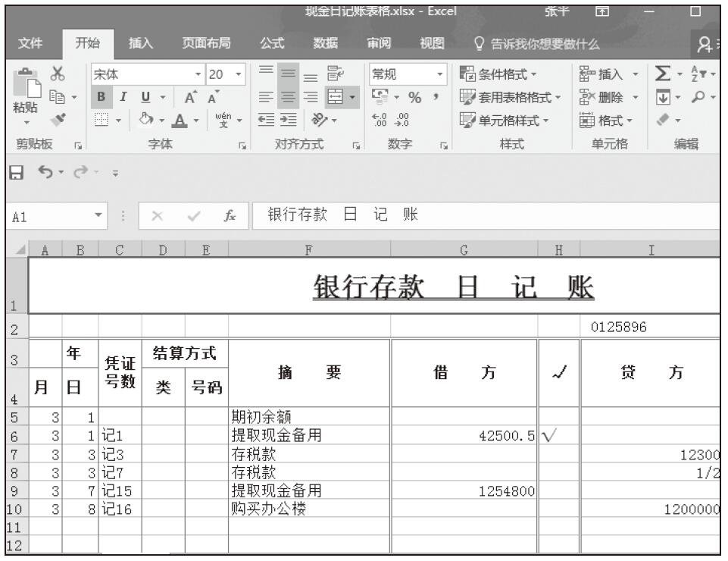Increase font size with larger A icon
Viewport: 728px width, 561px height.
pos(186,98)
